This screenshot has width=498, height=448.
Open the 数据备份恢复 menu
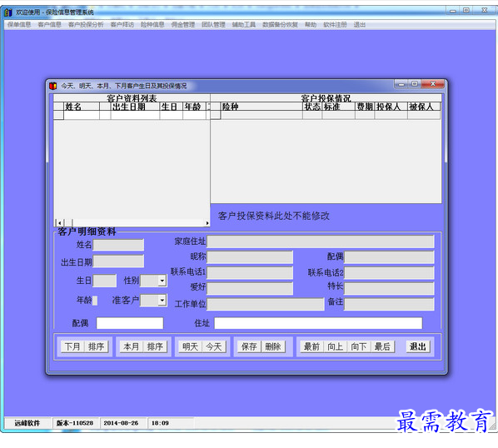(280, 24)
